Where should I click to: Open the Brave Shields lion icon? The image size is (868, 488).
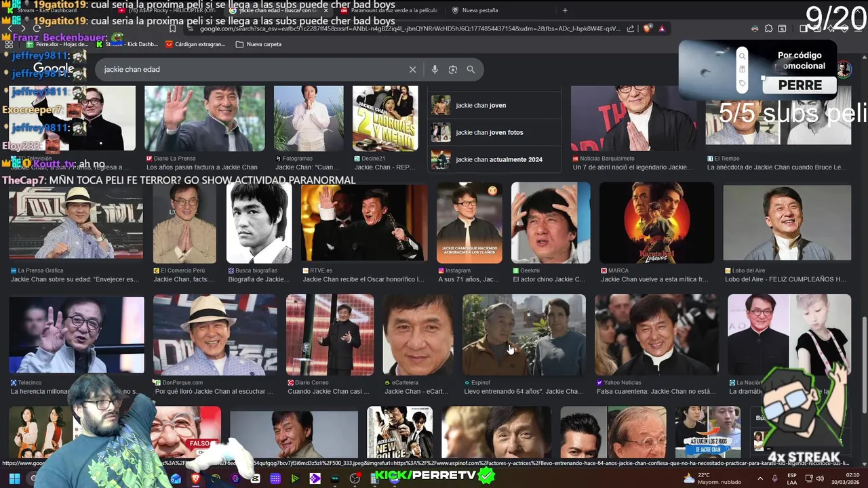(x=646, y=28)
